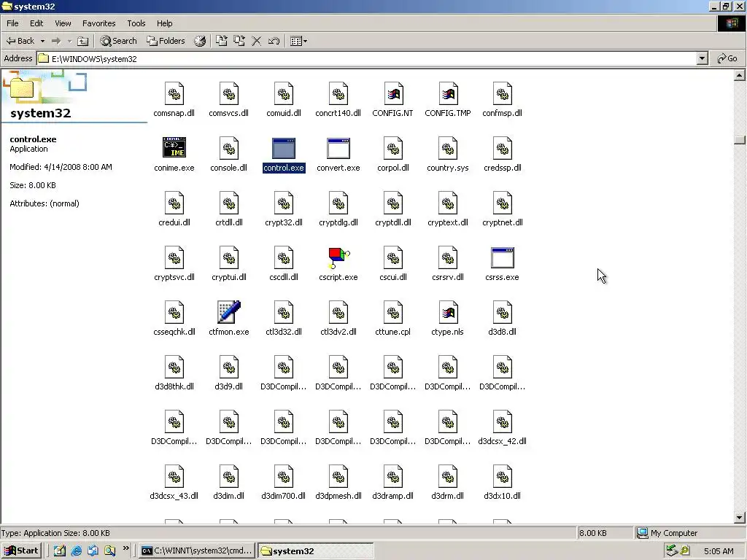Select cttune.cpl file

pos(393,318)
